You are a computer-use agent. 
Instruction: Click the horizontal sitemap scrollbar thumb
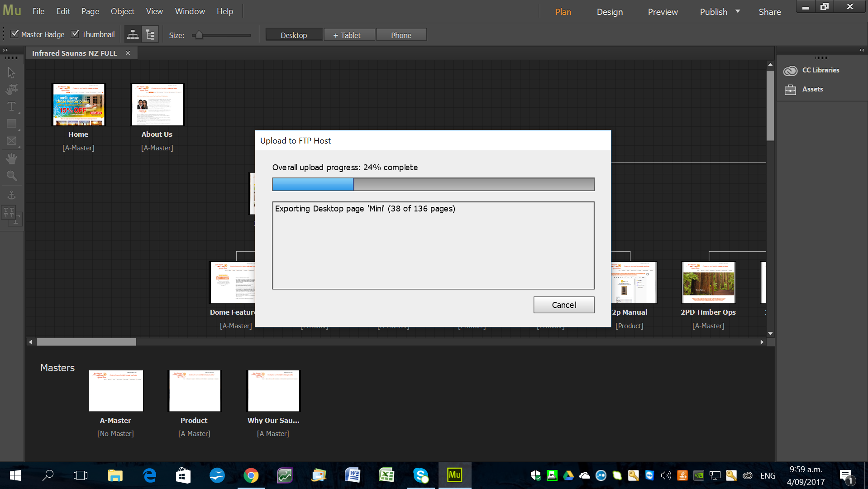click(86, 342)
